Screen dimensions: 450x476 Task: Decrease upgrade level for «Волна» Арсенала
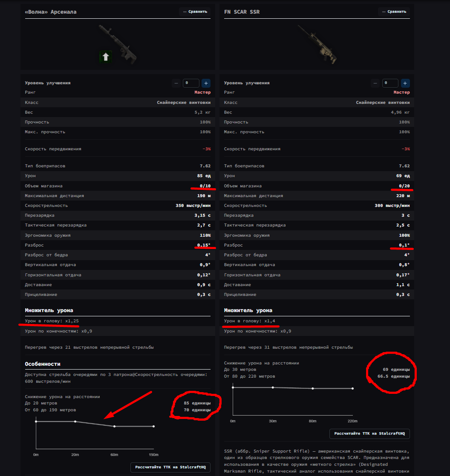(176, 83)
